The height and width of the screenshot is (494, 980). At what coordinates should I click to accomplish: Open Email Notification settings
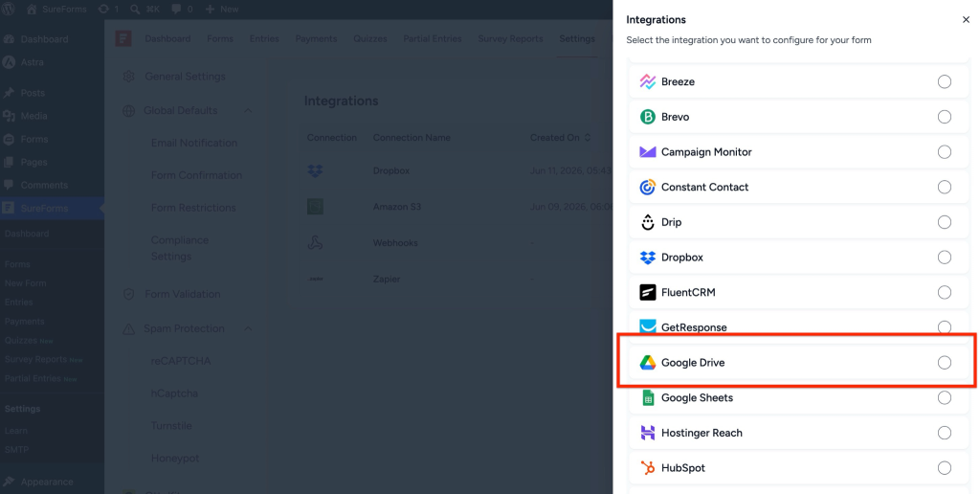click(x=193, y=143)
